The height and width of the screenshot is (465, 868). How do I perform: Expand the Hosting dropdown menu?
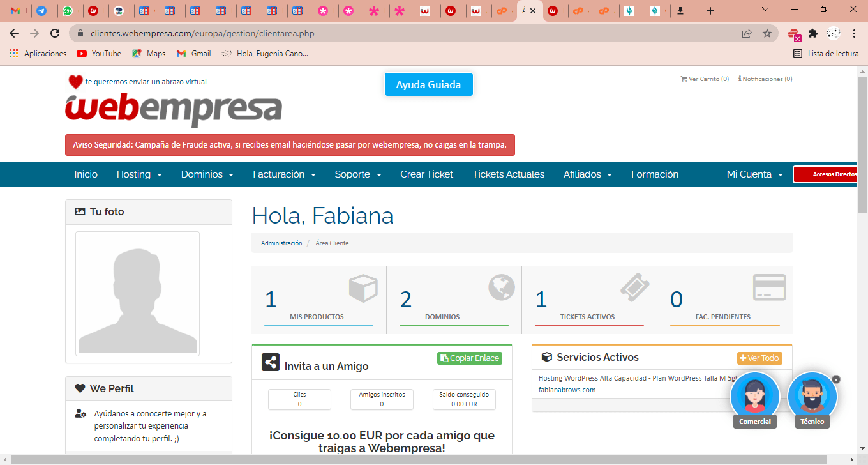(139, 174)
